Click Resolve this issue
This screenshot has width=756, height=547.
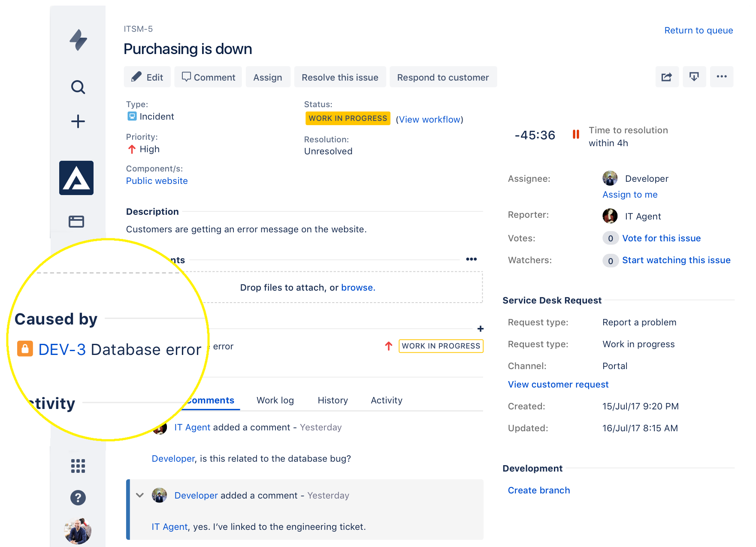[x=340, y=77]
